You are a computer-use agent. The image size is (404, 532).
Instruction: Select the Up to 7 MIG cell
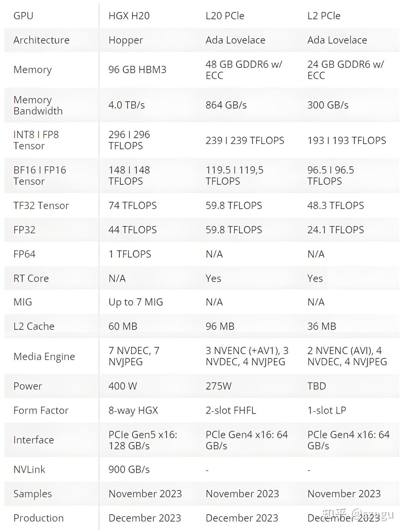point(135,302)
